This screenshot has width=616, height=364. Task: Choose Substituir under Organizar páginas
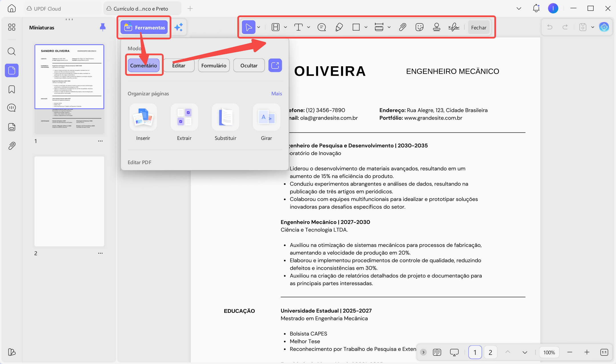tap(225, 122)
